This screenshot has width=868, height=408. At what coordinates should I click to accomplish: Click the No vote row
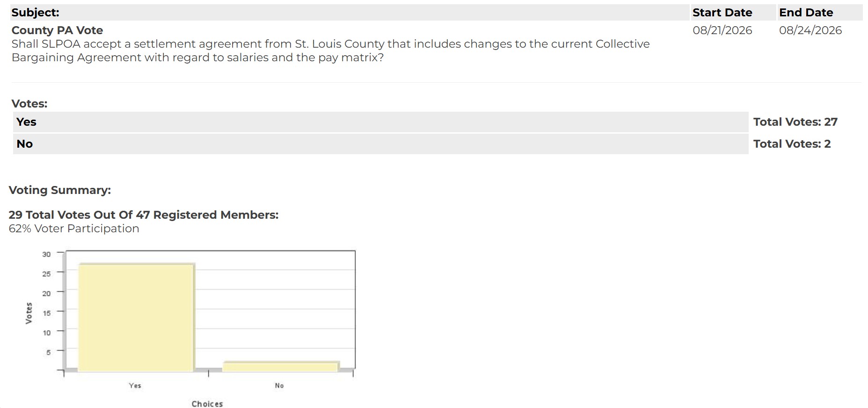[x=380, y=144]
